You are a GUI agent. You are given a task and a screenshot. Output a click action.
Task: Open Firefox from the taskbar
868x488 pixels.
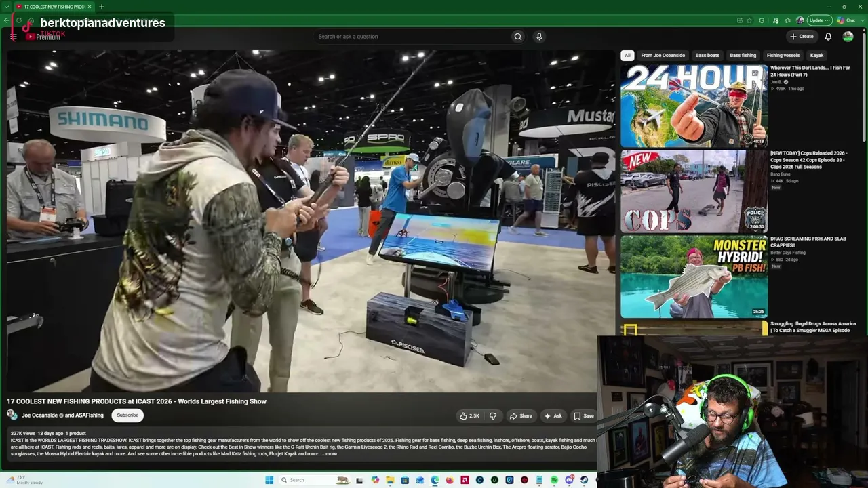click(450, 480)
